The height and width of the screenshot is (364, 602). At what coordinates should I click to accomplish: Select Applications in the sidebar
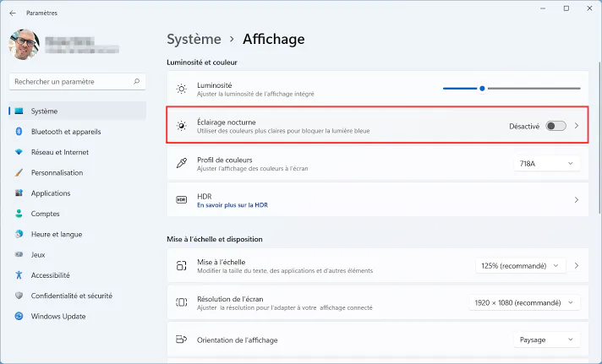[51, 193]
